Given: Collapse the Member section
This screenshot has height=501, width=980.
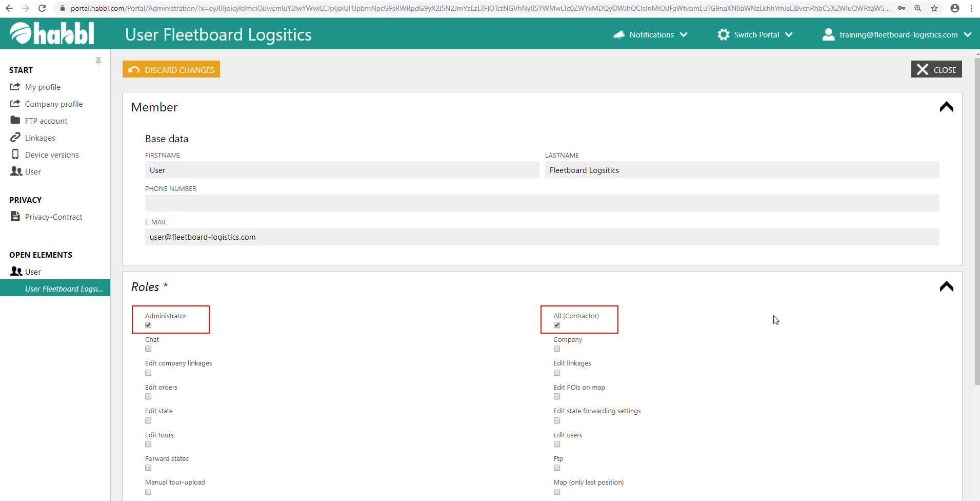Looking at the screenshot, I should (x=946, y=107).
